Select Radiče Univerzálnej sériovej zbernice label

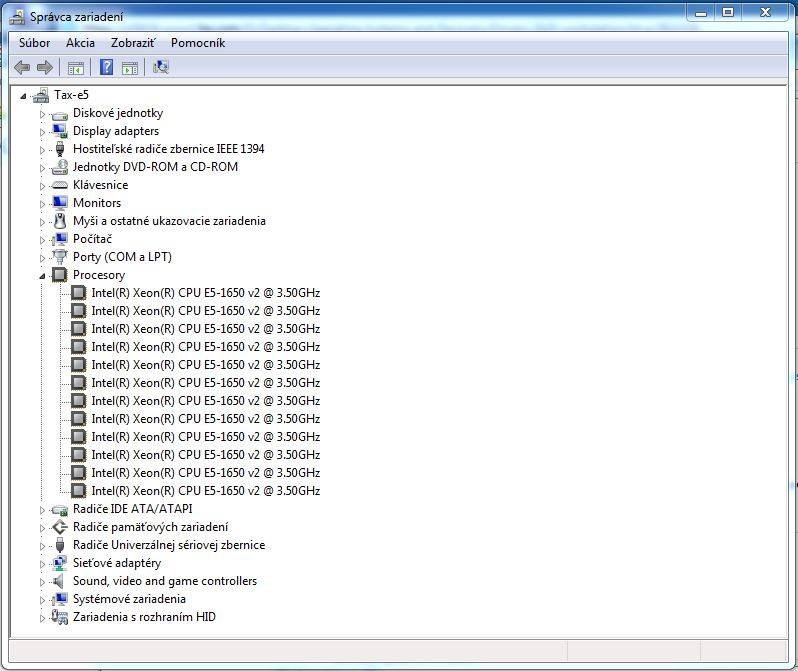pos(169,545)
